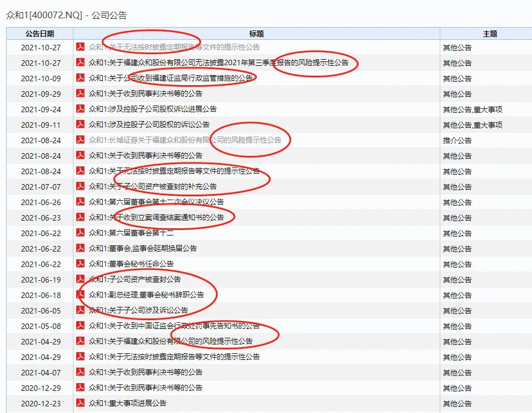Open 关于子公司涉及诉讼公告 title link
The height and width of the screenshot is (413, 532).
[x=138, y=310]
